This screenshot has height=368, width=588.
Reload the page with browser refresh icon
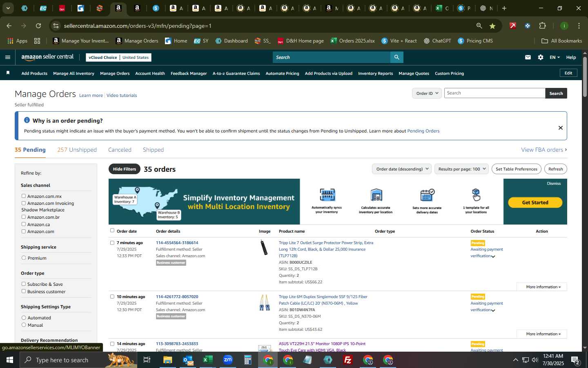pyautogui.click(x=38, y=26)
